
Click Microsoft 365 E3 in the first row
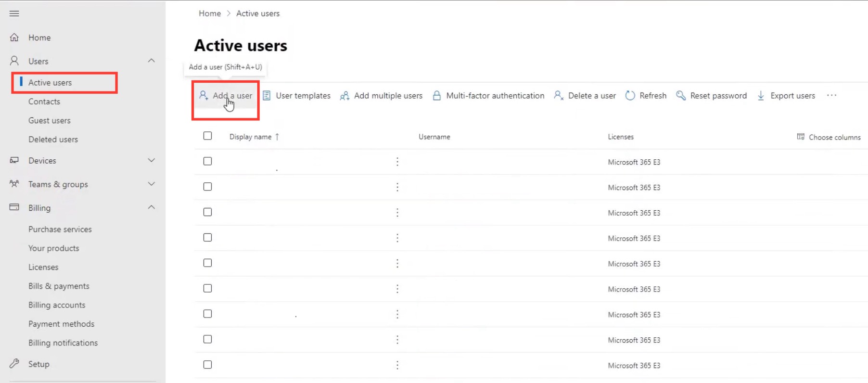(x=634, y=162)
